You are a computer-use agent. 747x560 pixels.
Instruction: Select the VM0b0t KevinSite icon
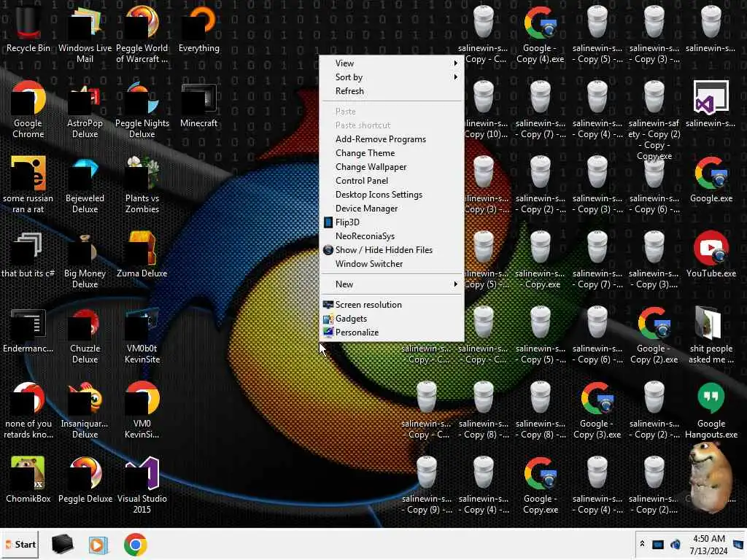[x=142, y=335]
